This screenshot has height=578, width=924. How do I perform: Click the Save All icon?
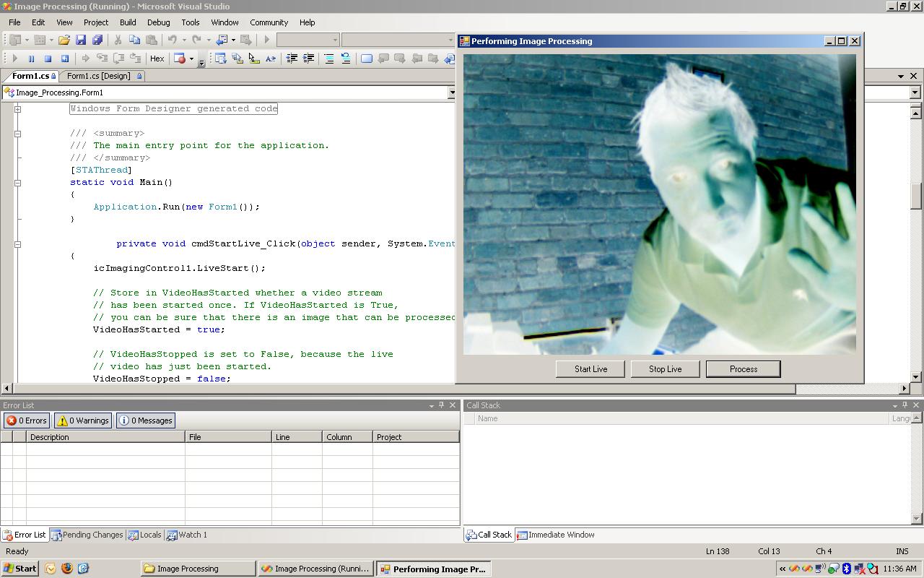pyautogui.click(x=97, y=40)
